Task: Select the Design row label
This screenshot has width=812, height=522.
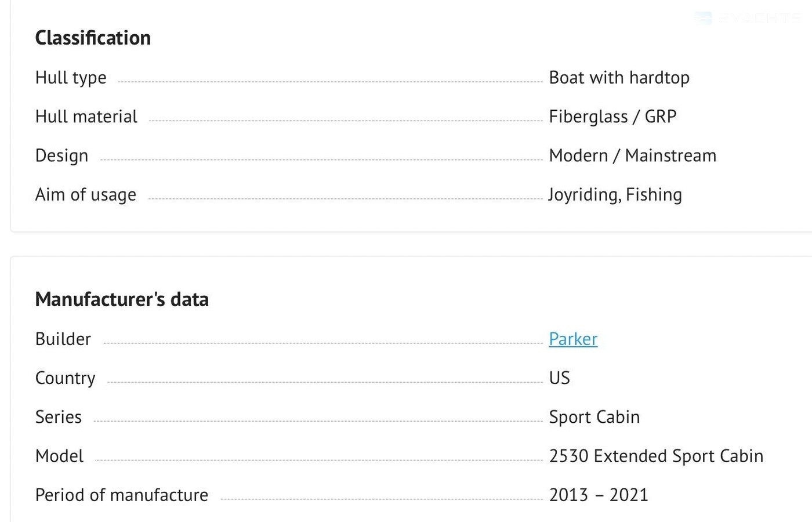Action: [62, 156]
